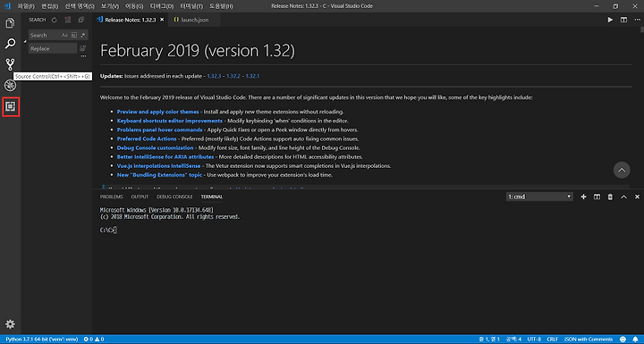Toggle Use Regular Expression in search
Screen dimensions: 644x344
coord(83,36)
